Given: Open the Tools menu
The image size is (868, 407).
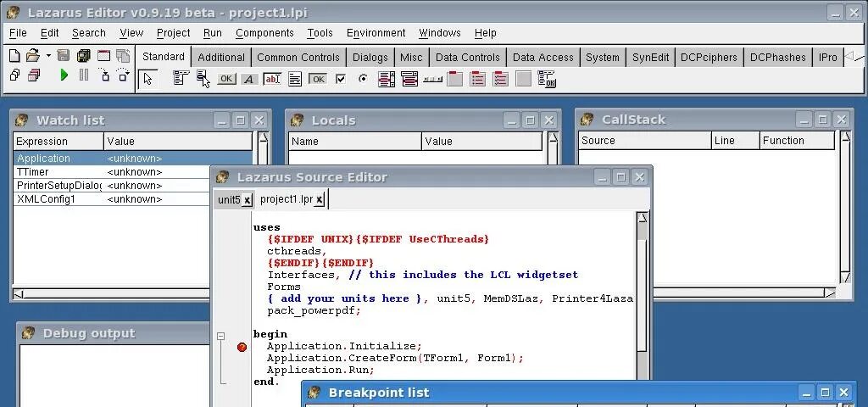Looking at the screenshot, I should tap(320, 33).
